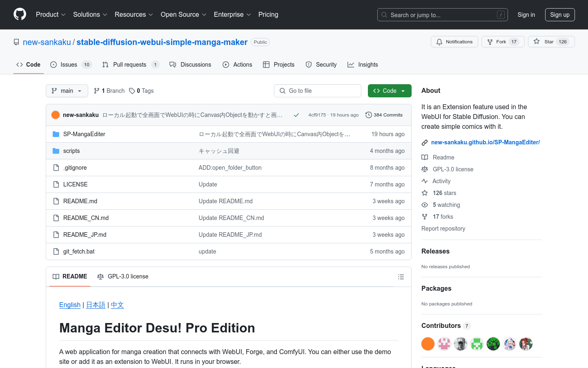The width and height of the screenshot is (588, 368).
Task: Click the GitHub logo icon
Action: click(20, 14)
